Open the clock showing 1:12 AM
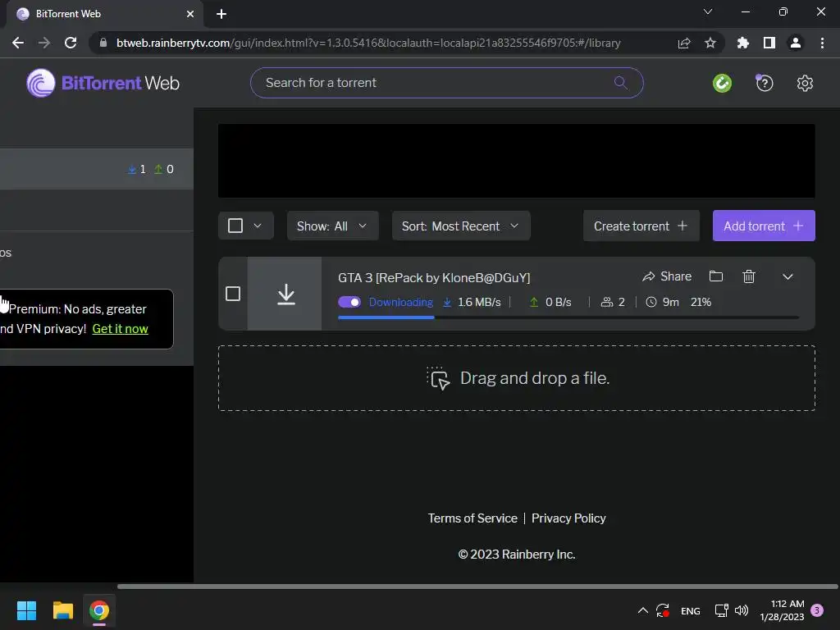This screenshot has height=630, width=840. coord(782,610)
